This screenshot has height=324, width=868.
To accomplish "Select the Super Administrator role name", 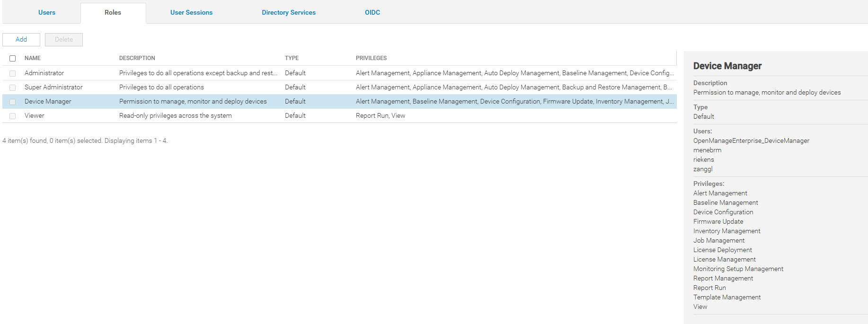I will click(x=53, y=87).
